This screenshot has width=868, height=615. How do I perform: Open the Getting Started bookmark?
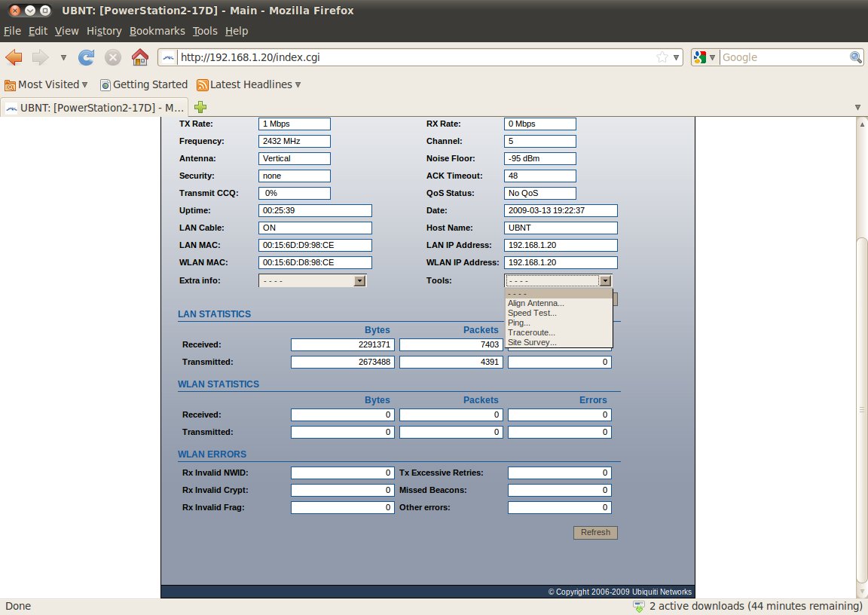click(144, 84)
